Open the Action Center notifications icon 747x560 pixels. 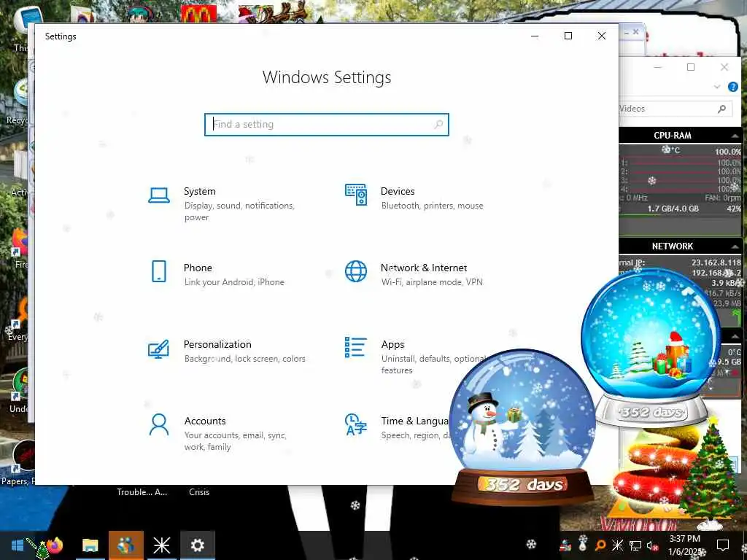click(x=723, y=545)
